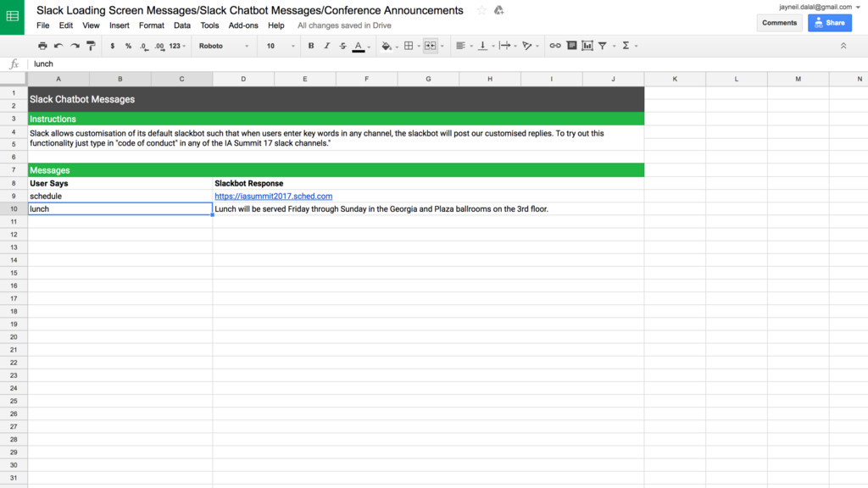Click the Insert comment icon
The image size is (868, 488).
click(572, 46)
